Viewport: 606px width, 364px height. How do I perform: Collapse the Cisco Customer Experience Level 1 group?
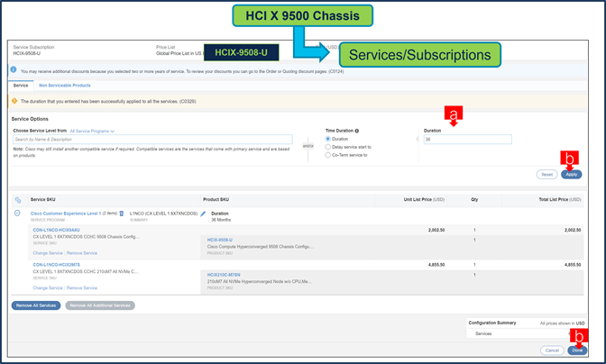pyautogui.click(x=17, y=213)
